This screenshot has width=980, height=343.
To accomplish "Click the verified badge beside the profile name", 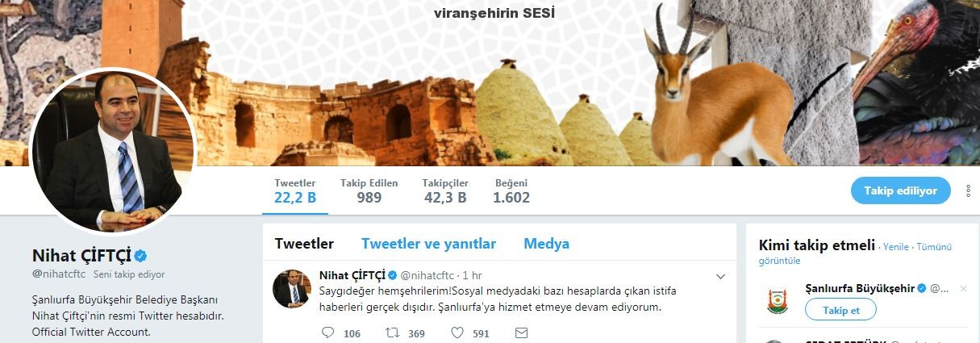I will click(x=140, y=256).
